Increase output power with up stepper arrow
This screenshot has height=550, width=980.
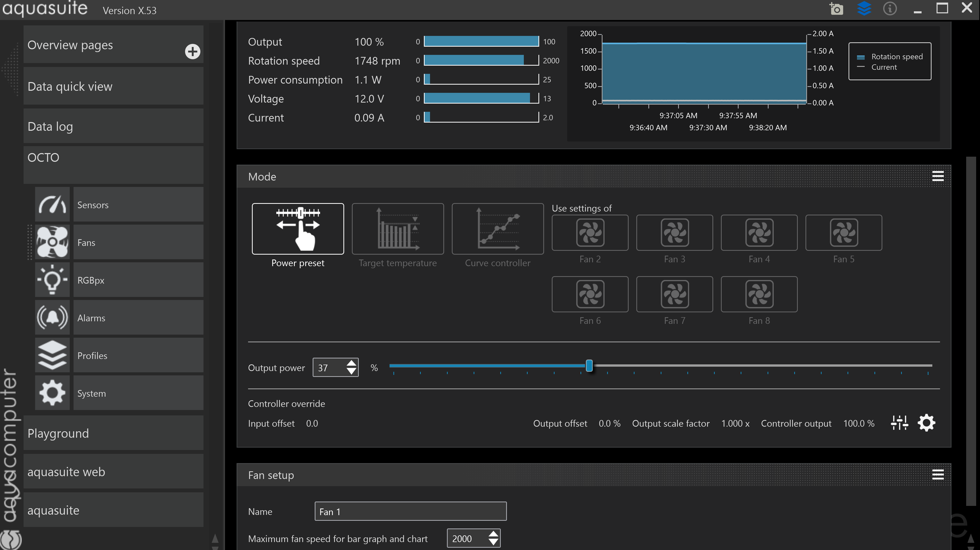click(x=352, y=364)
